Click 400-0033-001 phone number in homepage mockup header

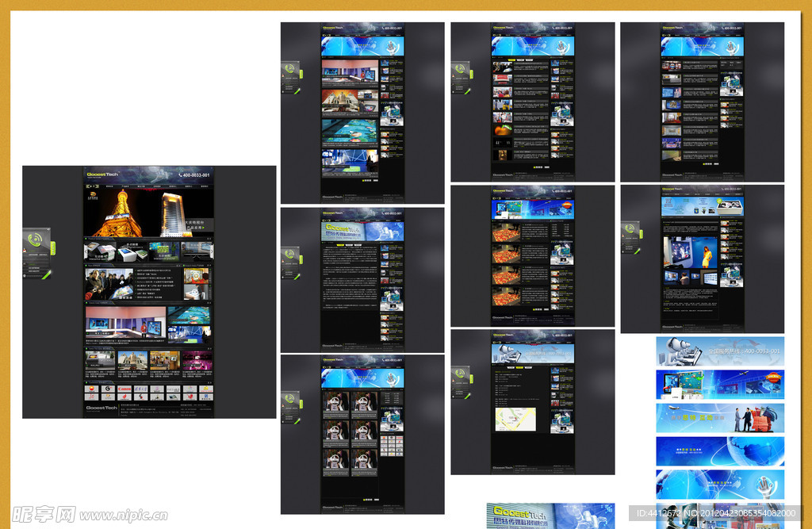click(x=193, y=175)
